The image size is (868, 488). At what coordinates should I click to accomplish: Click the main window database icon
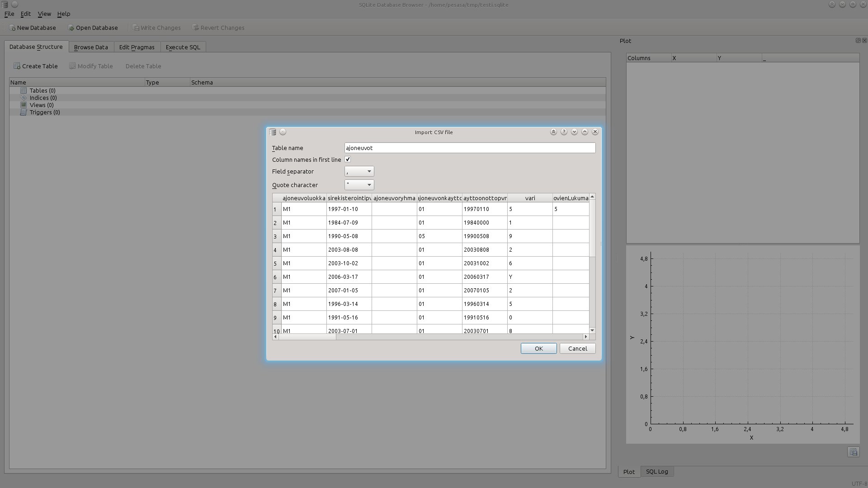point(5,5)
